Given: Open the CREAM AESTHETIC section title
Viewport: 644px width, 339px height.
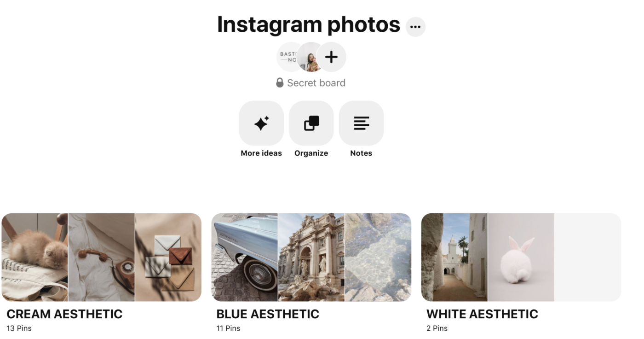Looking at the screenshot, I should click(64, 314).
